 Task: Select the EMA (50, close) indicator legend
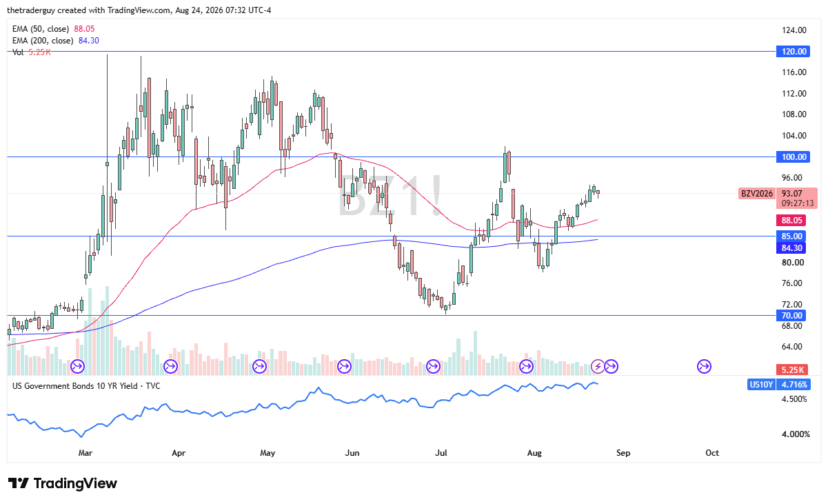(54, 29)
